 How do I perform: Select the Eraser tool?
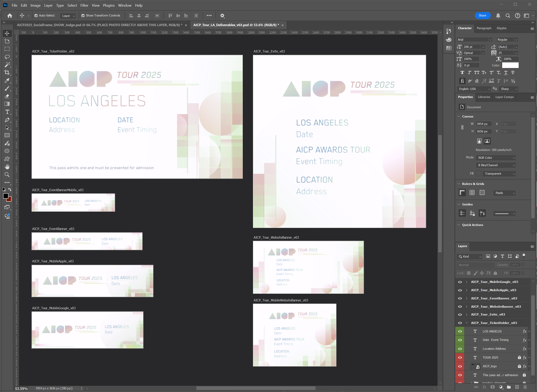coord(7,96)
